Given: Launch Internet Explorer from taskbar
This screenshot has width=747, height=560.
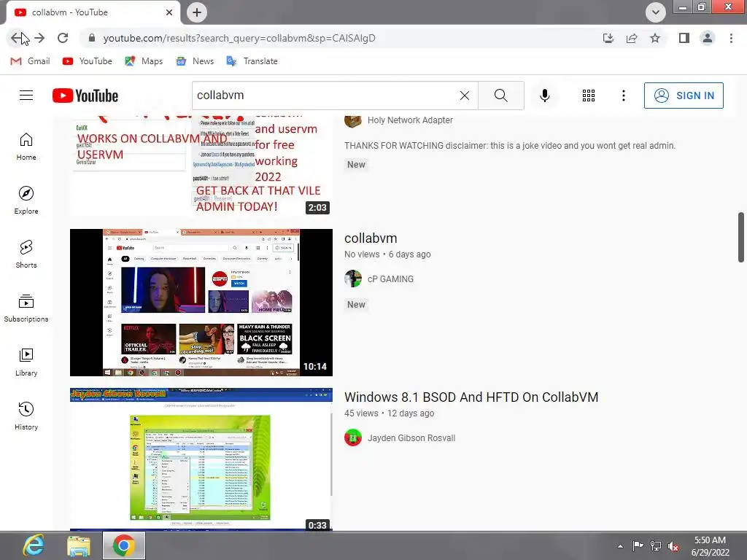Looking at the screenshot, I should [x=34, y=545].
